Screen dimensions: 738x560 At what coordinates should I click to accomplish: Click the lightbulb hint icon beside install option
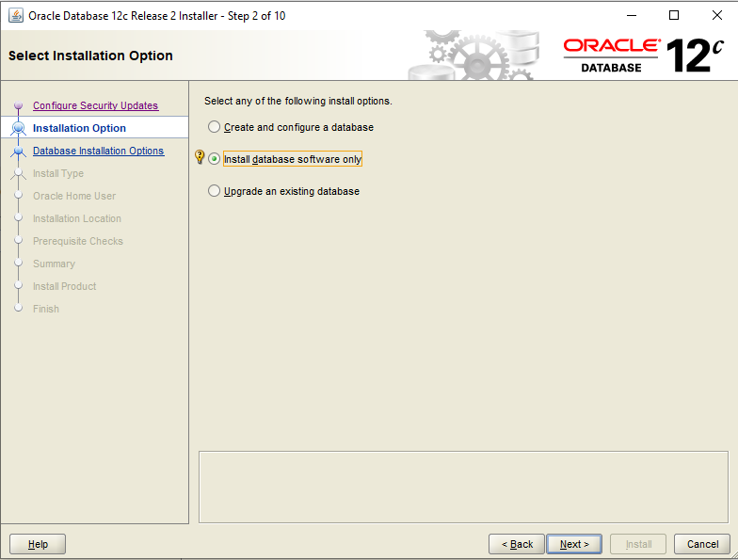(x=200, y=156)
